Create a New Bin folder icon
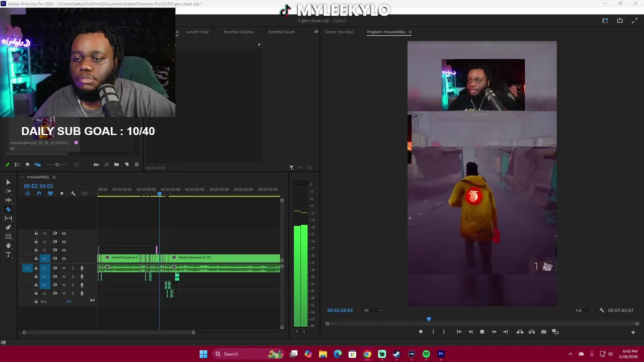The height and width of the screenshot is (362, 644). coord(116,164)
